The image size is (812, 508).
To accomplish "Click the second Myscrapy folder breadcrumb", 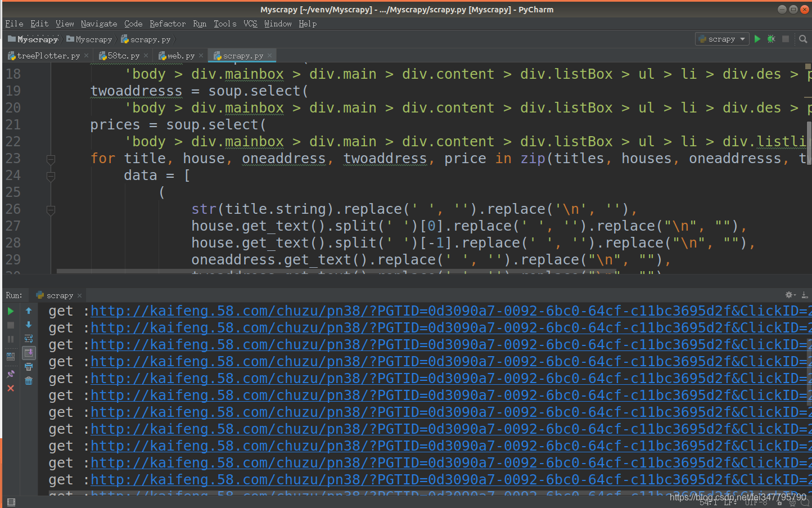I will 89,39.
